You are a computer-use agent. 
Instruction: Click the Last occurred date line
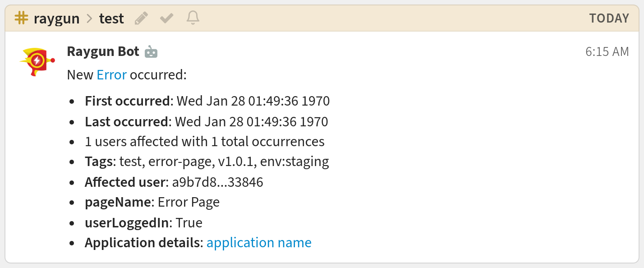coord(206,122)
